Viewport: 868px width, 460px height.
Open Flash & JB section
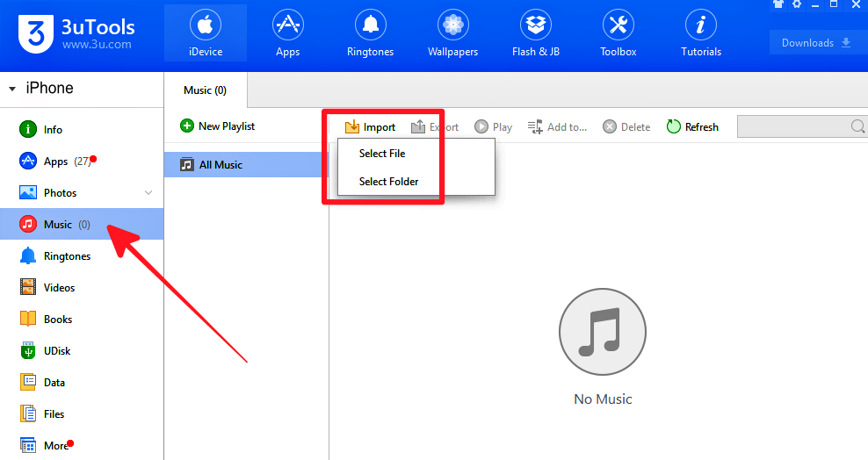pos(535,33)
